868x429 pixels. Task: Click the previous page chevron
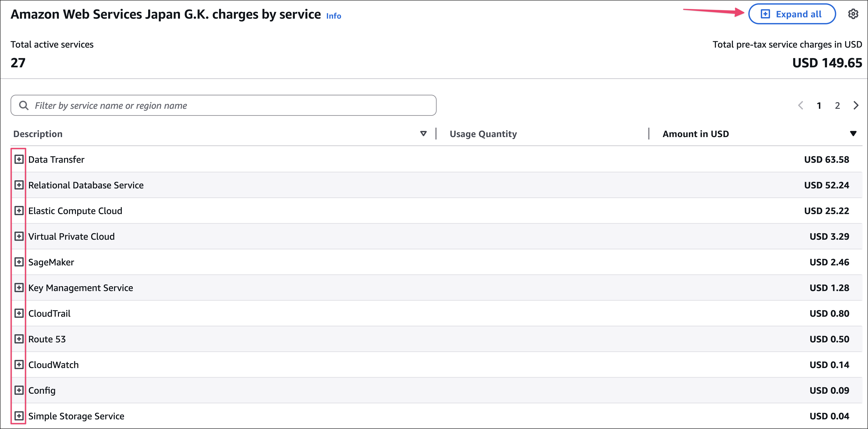coord(801,105)
